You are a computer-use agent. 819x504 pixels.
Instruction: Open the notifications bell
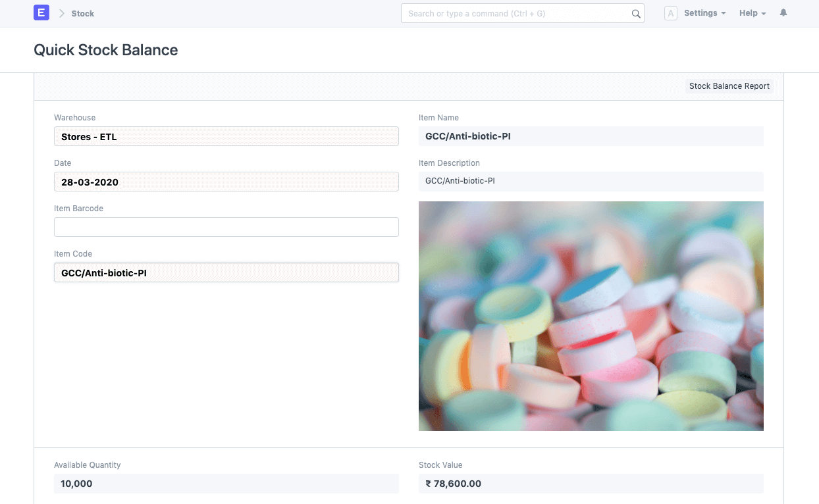click(783, 13)
